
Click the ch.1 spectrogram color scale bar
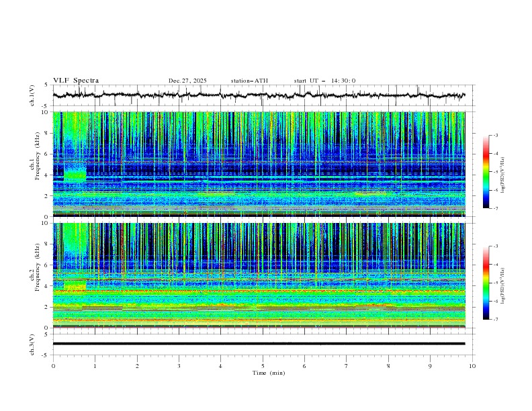(x=486, y=172)
